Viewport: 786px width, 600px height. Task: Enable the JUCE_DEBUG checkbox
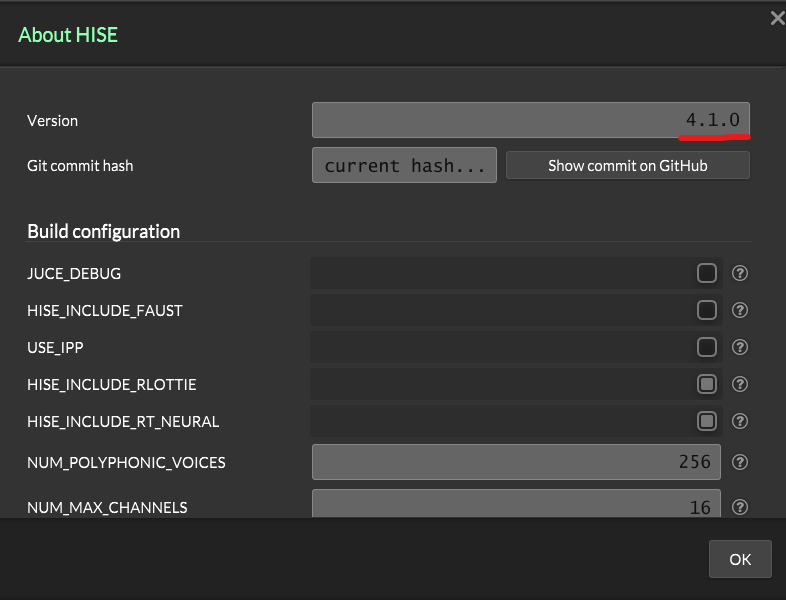point(706,273)
